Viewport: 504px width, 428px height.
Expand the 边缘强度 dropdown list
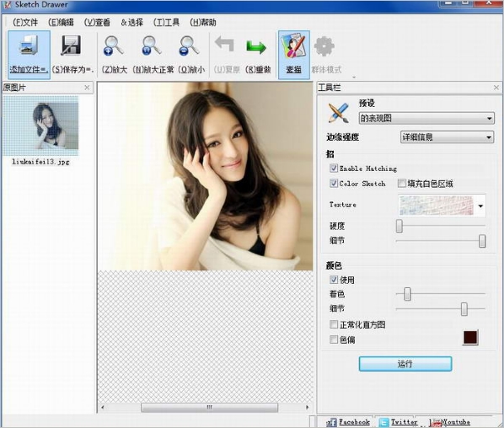click(447, 137)
